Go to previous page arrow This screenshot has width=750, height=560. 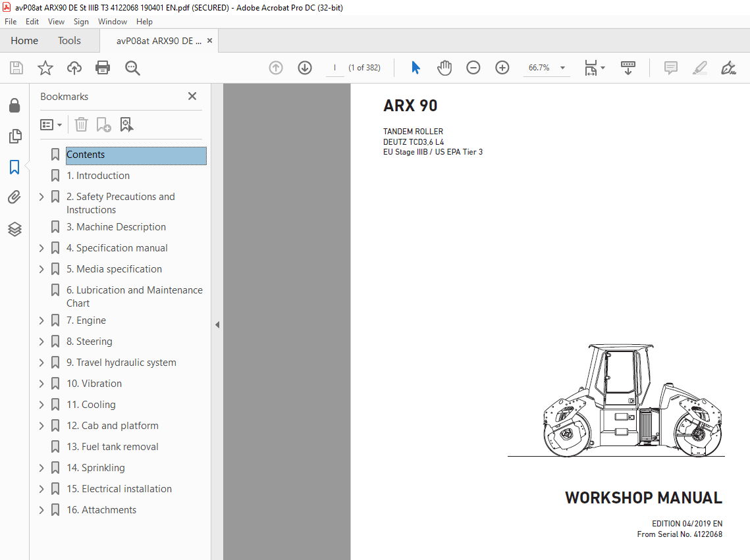click(x=276, y=68)
